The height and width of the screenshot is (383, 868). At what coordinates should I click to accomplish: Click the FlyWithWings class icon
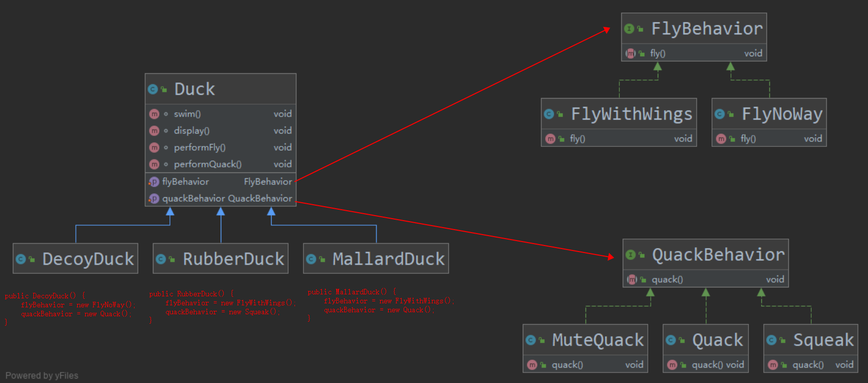[x=549, y=114]
